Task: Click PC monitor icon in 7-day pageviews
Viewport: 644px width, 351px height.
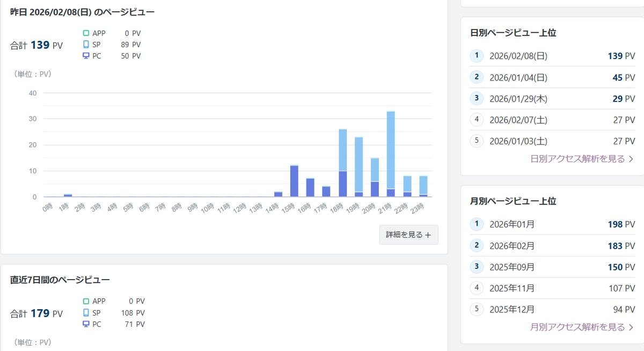Action: point(86,324)
